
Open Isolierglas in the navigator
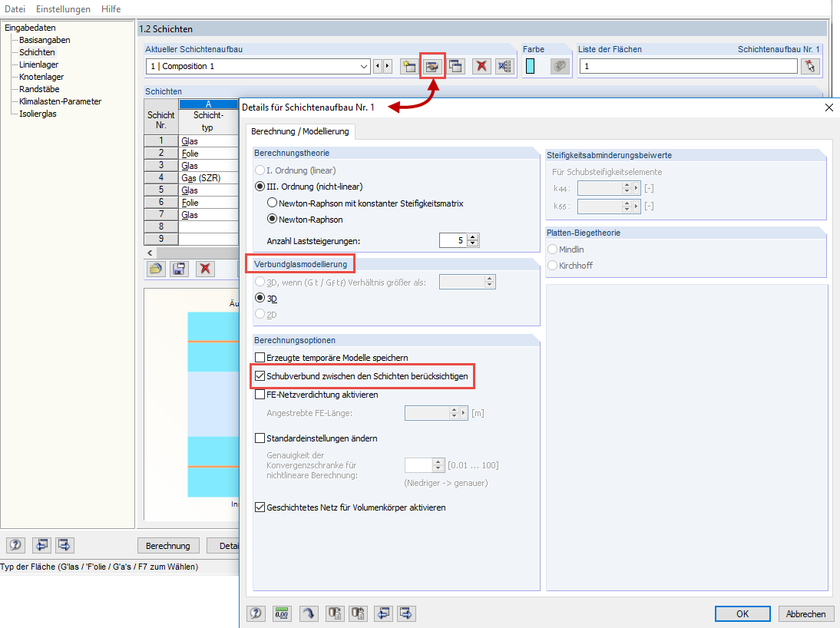click(38, 114)
